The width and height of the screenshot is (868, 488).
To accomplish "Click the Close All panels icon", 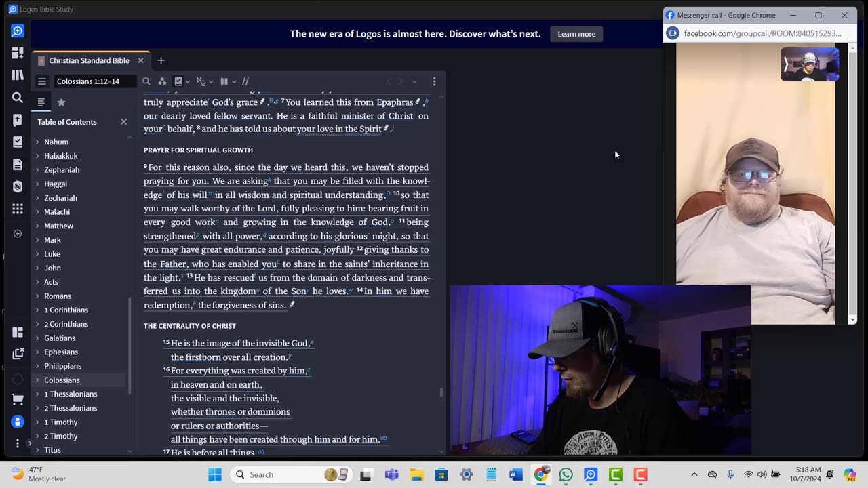I will [x=18, y=354].
